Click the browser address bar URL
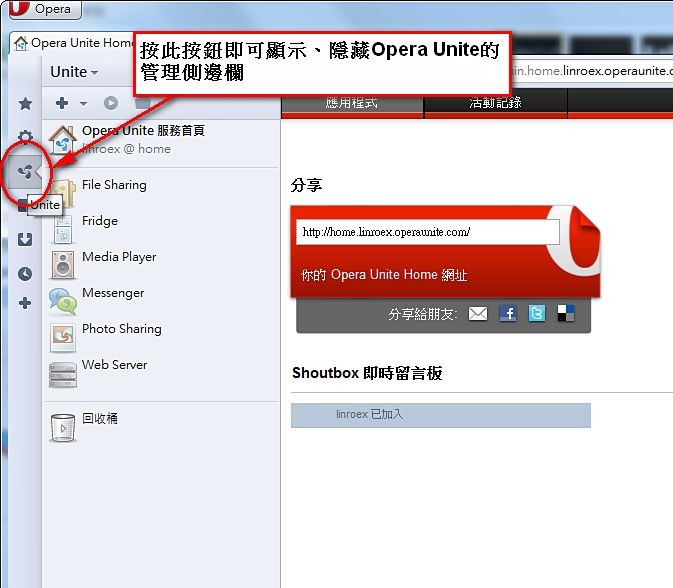Screen dimensions: 673x588 (x=592, y=71)
